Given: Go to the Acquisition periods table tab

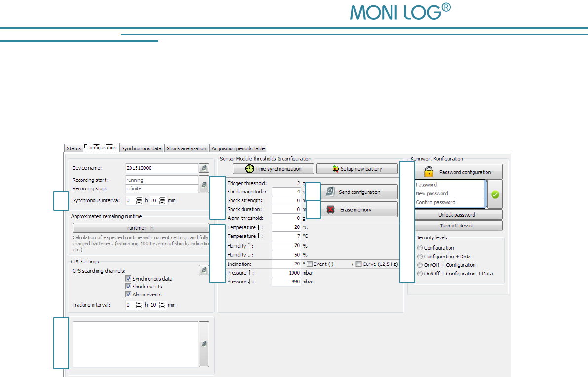Looking at the screenshot, I should click(238, 148).
